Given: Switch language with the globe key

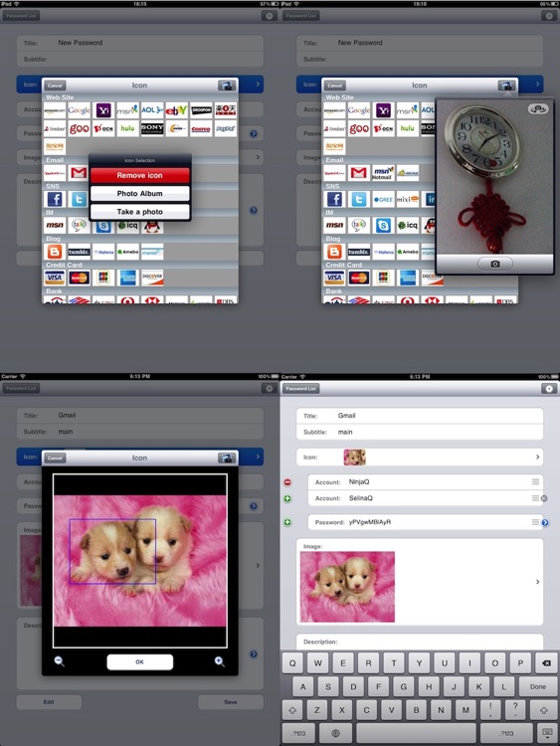Looking at the screenshot, I should click(x=335, y=733).
